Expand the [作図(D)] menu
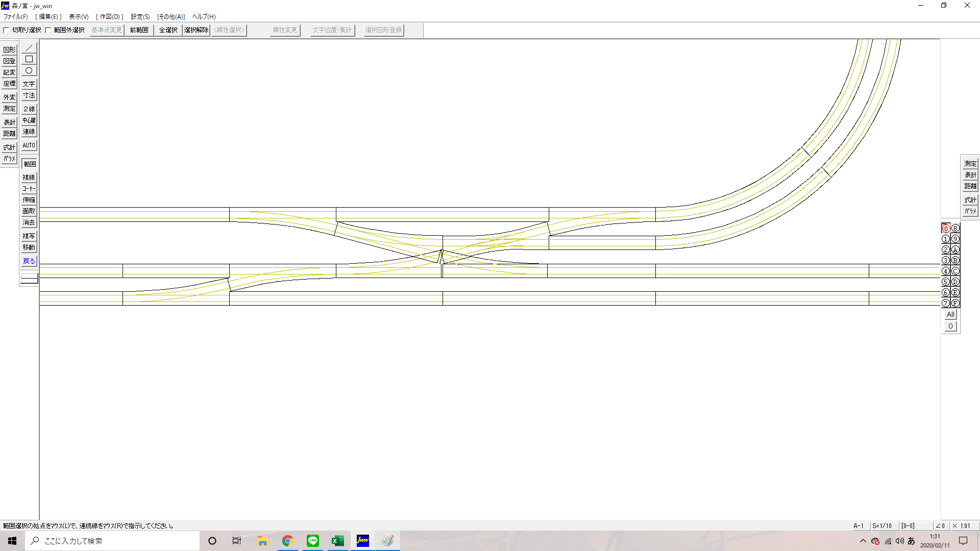 (x=110, y=17)
